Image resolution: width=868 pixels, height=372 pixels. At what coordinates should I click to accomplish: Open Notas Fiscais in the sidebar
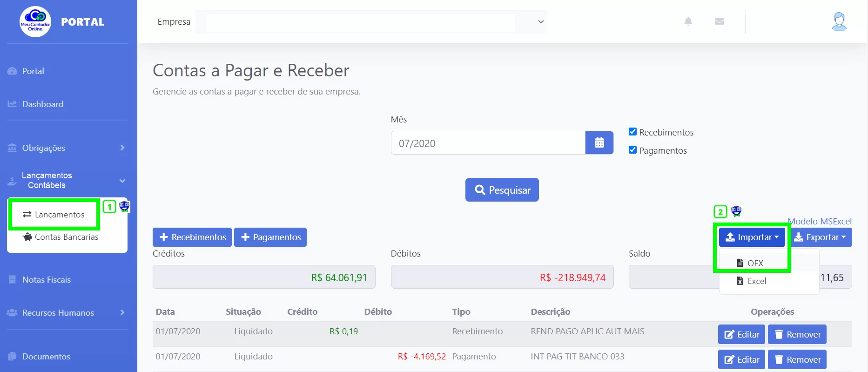point(47,280)
